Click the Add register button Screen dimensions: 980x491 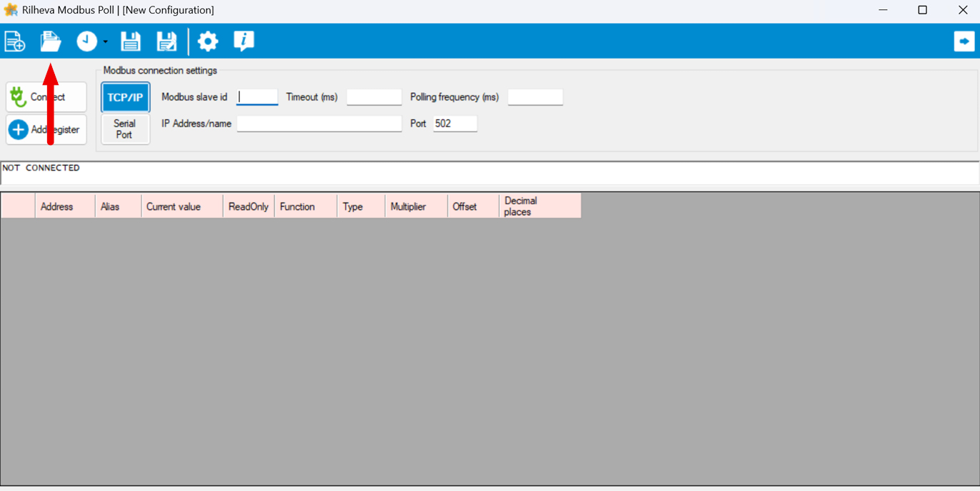tap(46, 130)
